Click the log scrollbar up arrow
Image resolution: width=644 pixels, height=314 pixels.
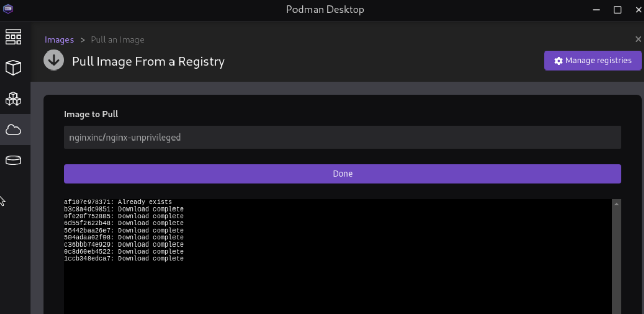pyautogui.click(x=616, y=204)
